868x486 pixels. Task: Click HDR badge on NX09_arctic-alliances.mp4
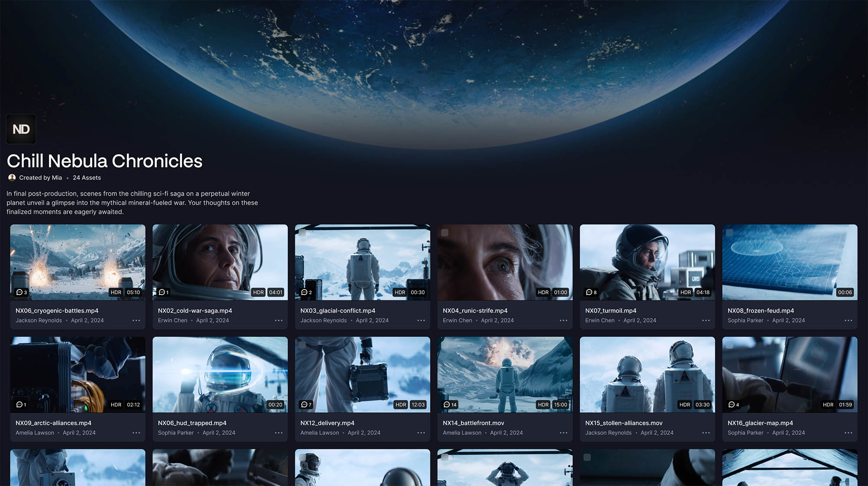click(116, 405)
